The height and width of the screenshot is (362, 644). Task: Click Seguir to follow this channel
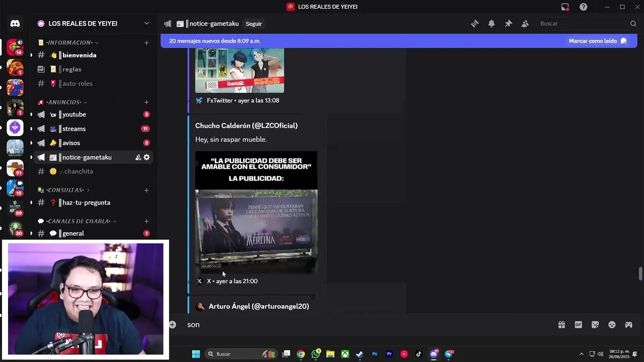[x=254, y=24]
